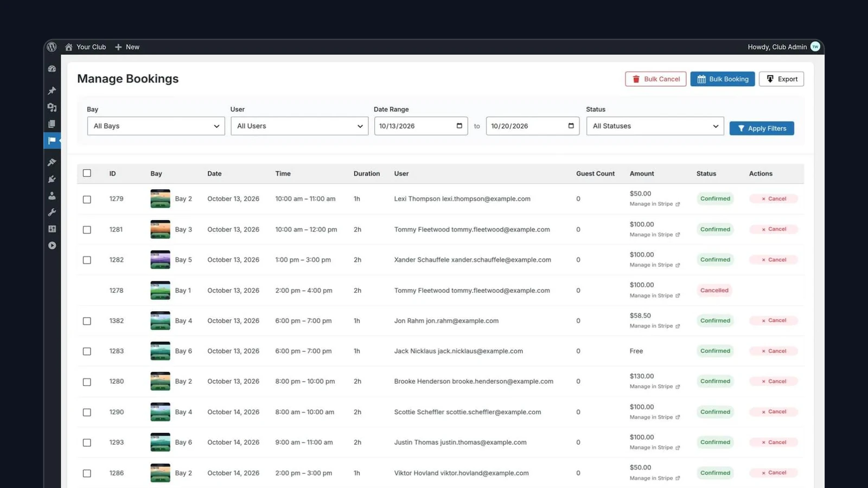The width and height of the screenshot is (868, 488).
Task: Click the Cancelled status badge for booking 1278
Action: pyautogui.click(x=714, y=290)
